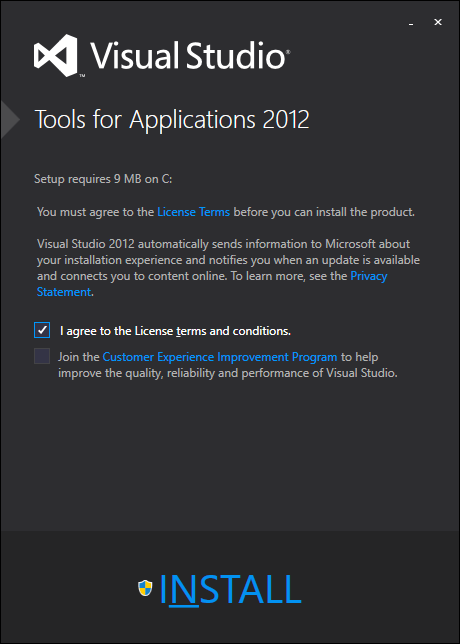Enable the Customer Experience Improvement Program checkbox
This screenshot has height=644, width=460.
(x=42, y=356)
